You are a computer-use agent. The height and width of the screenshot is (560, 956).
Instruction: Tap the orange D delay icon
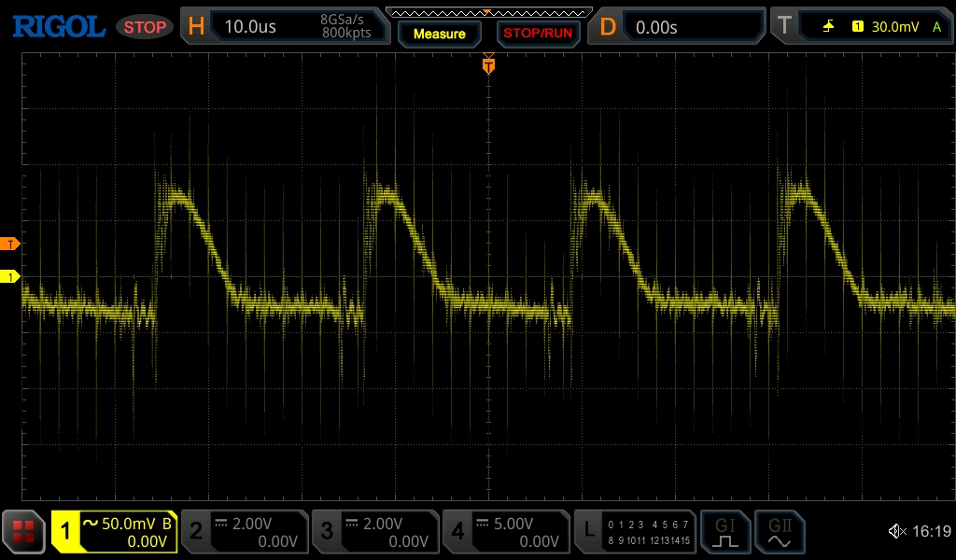click(608, 27)
